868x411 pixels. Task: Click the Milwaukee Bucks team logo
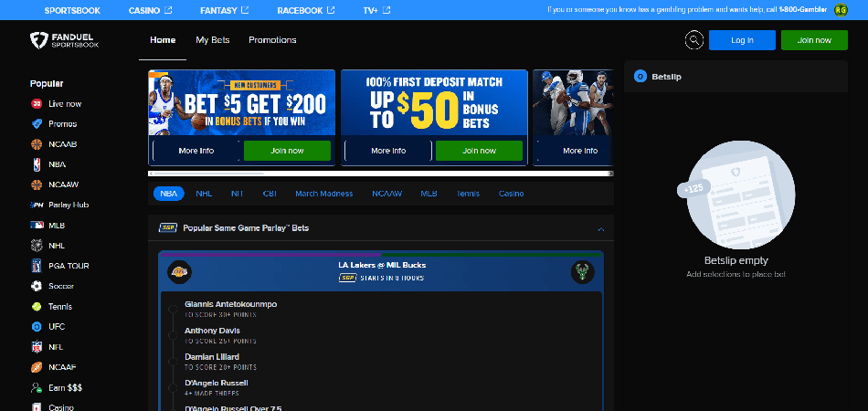[x=582, y=271]
